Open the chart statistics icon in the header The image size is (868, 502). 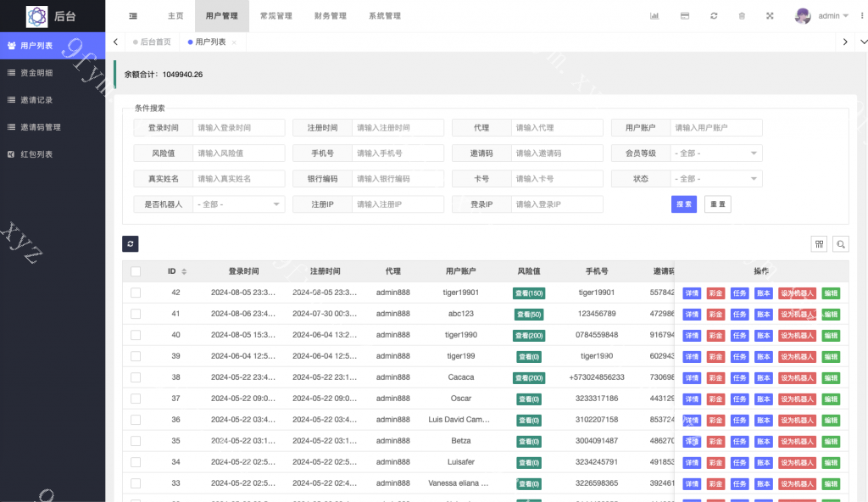(654, 16)
